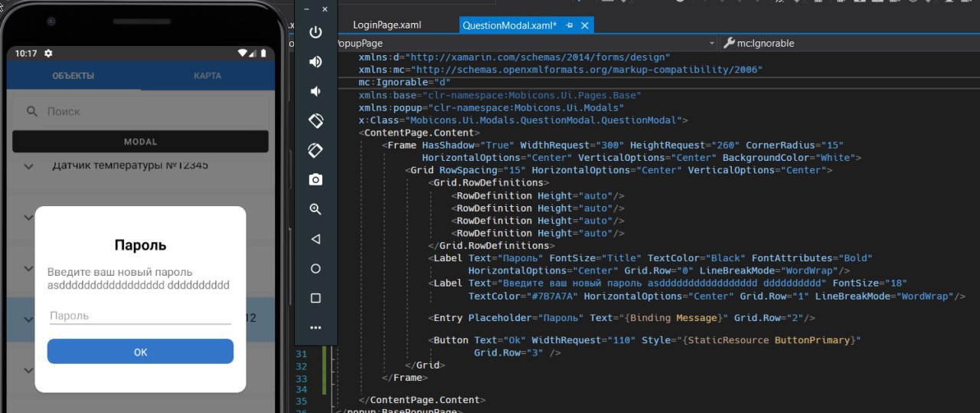This screenshot has height=413, width=980.
Task: Focus the Поиск search field
Action: pyautogui.click(x=140, y=111)
